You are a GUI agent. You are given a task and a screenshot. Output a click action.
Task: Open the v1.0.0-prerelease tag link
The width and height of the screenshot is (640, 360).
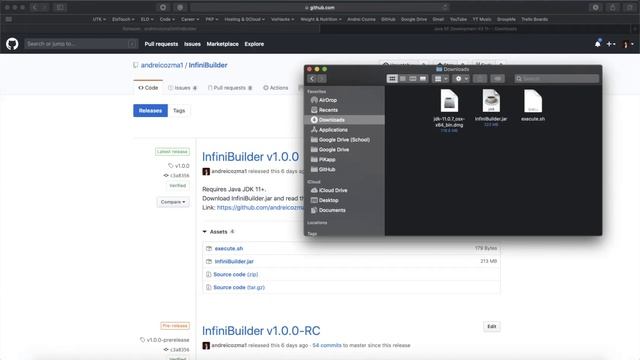click(x=164, y=340)
